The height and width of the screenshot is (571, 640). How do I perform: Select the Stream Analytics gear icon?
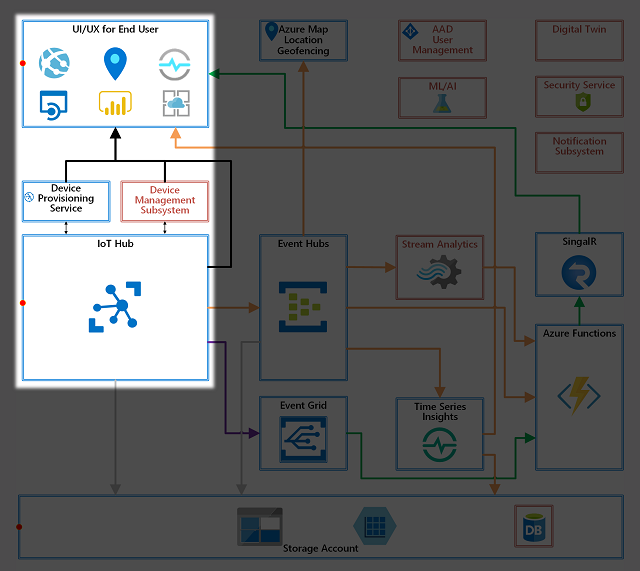click(x=439, y=272)
